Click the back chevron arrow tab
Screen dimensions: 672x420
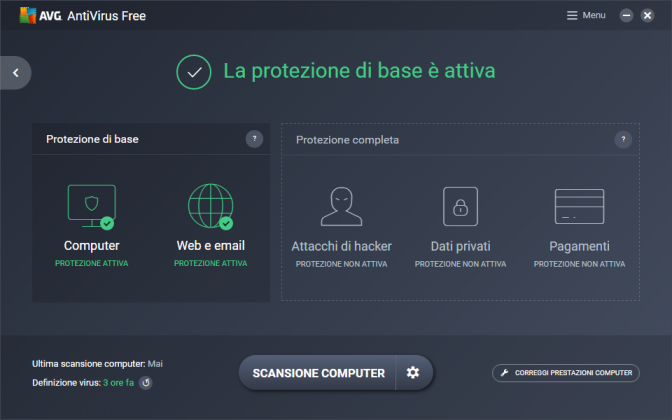pos(16,73)
